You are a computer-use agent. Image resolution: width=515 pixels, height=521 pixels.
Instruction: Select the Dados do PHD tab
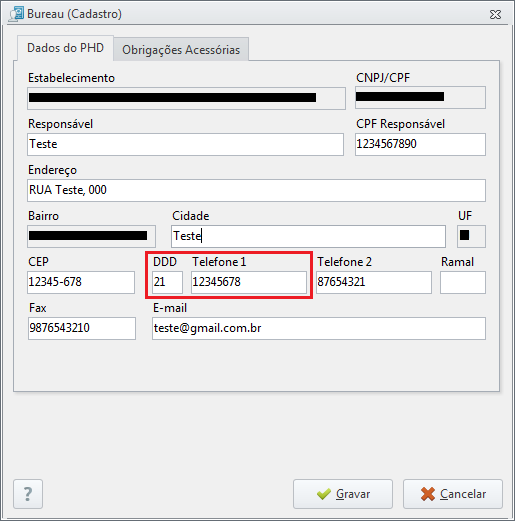(x=65, y=48)
